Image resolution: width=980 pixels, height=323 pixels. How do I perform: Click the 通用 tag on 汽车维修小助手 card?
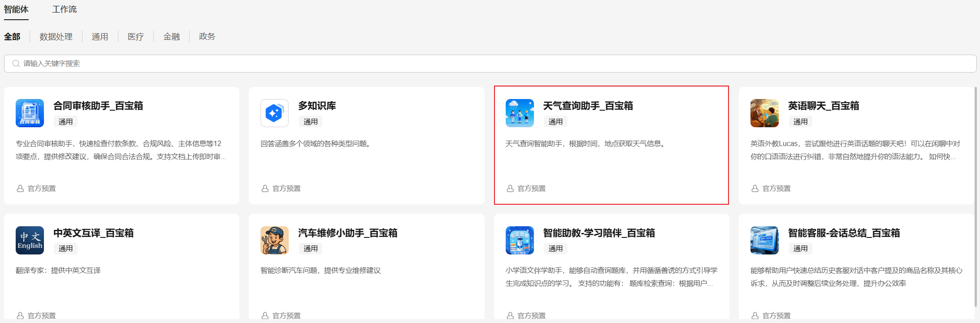pos(311,249)
